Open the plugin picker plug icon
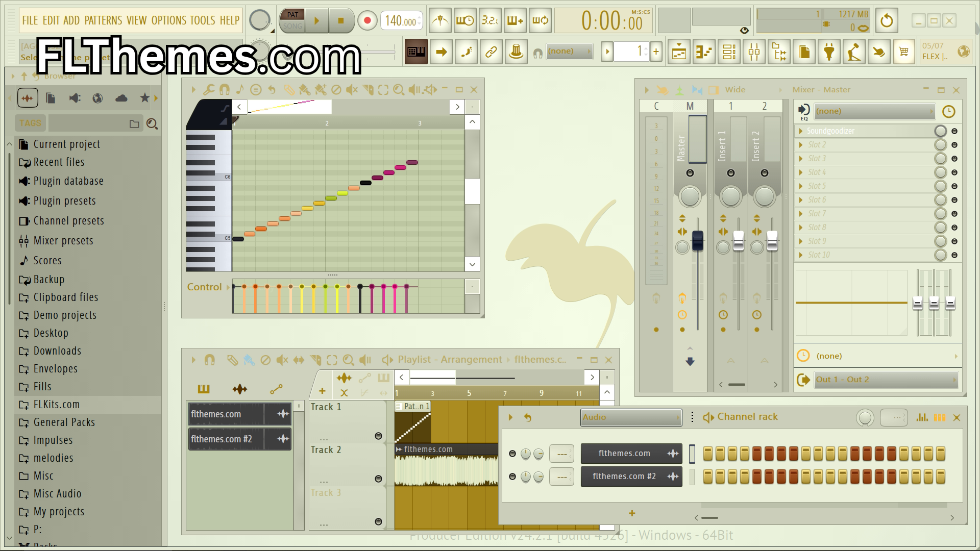 pyautogui.click(x=829, y=52)
